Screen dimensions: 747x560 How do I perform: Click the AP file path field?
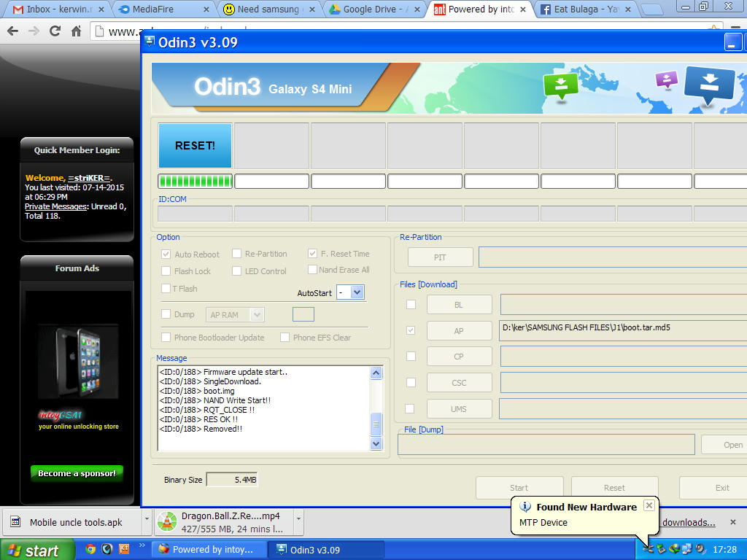click(x=623, y=330)
